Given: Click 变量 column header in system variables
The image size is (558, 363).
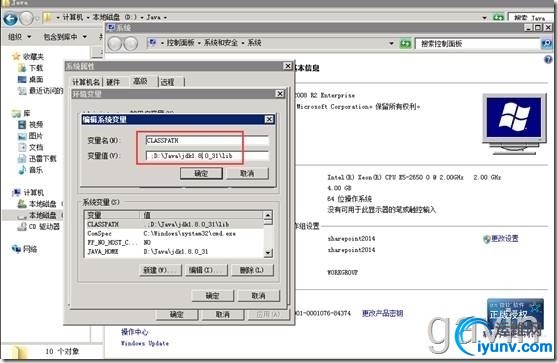Looking at the screenshot, I should tap(112, 215).
